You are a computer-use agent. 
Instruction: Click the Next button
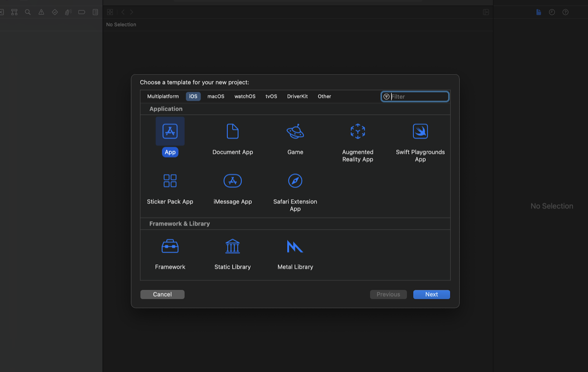[x=432, y=295]
